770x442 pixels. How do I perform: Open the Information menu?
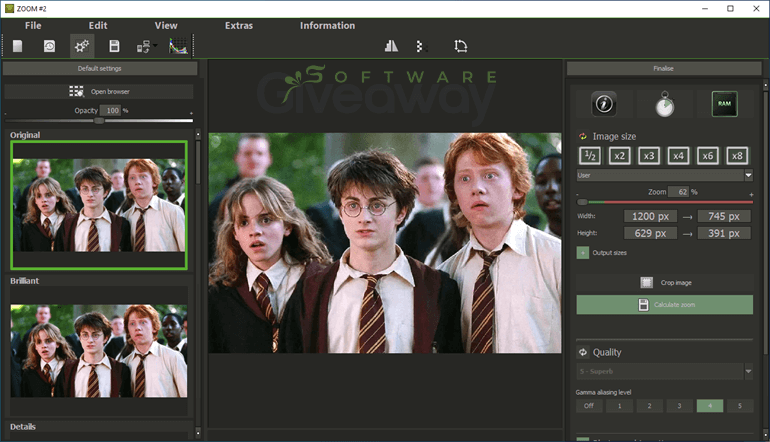coord(327,26)
